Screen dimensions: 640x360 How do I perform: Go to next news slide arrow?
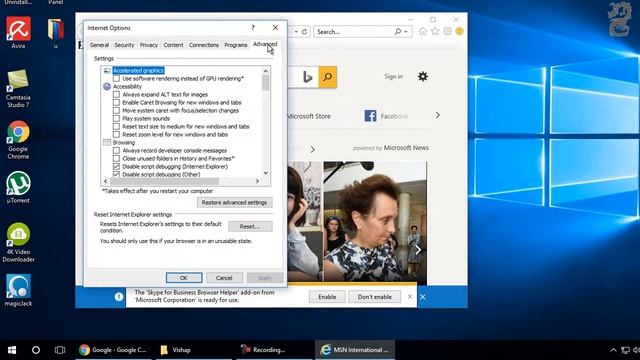418,250
